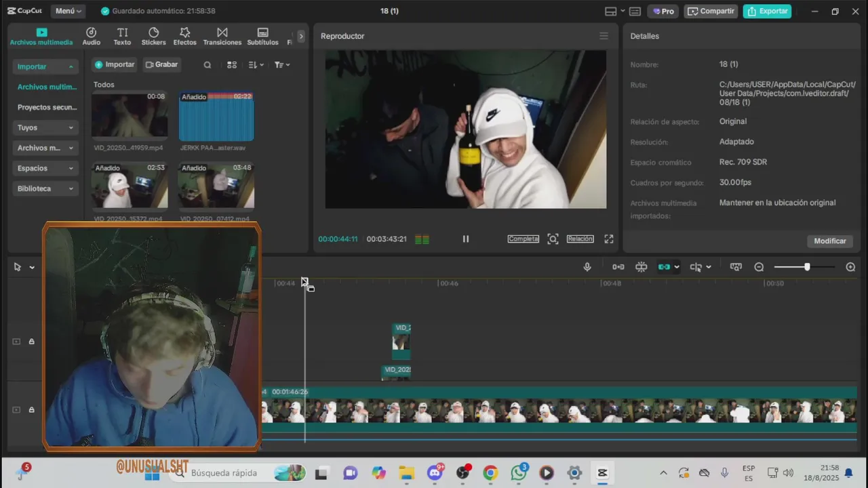The height and width of the screenshot is (488, 868).
Task: Click the snapshot focus icon in player
Action: click(x=553, y=239)
